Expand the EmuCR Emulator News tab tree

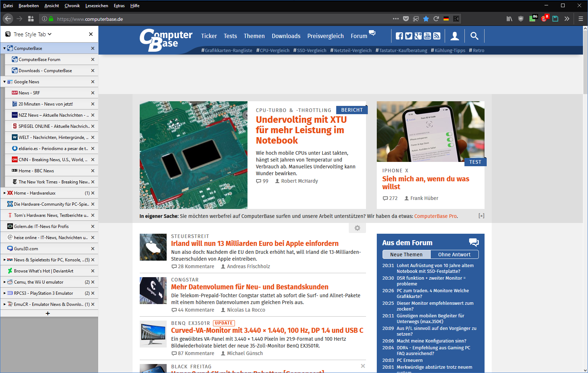(x=4, y=304)
